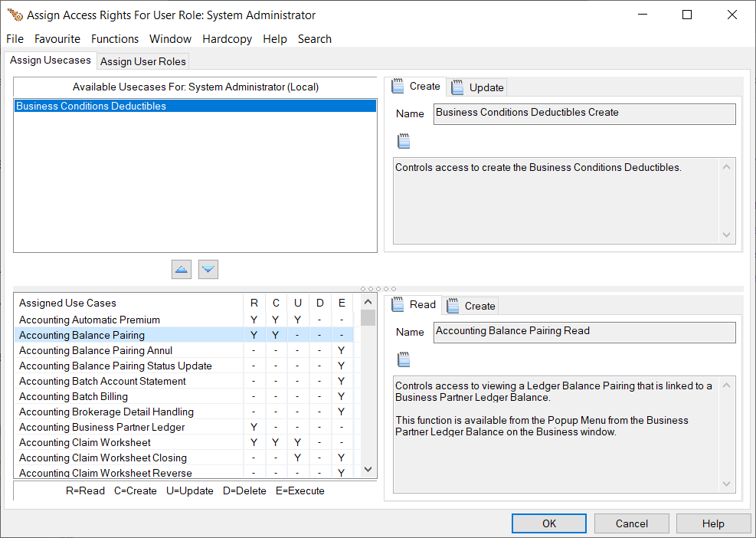Select the Create tab in lower panel

(471, 306)
